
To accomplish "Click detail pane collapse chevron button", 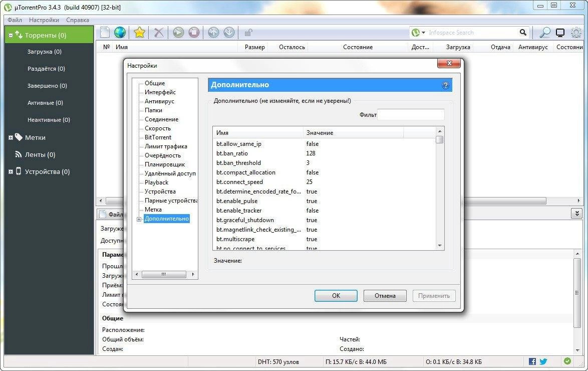I will coord(577,214).
